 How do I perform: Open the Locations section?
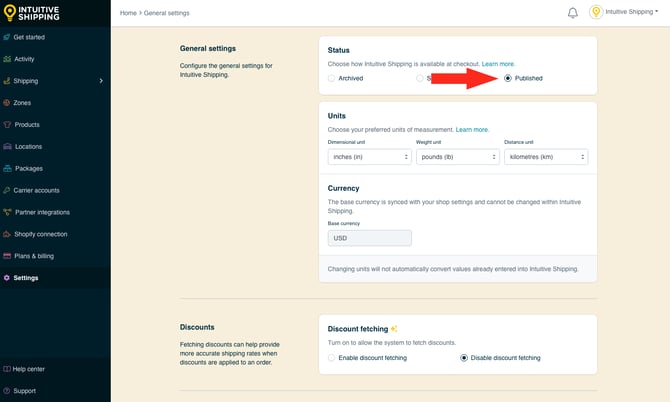click(28, 147)
